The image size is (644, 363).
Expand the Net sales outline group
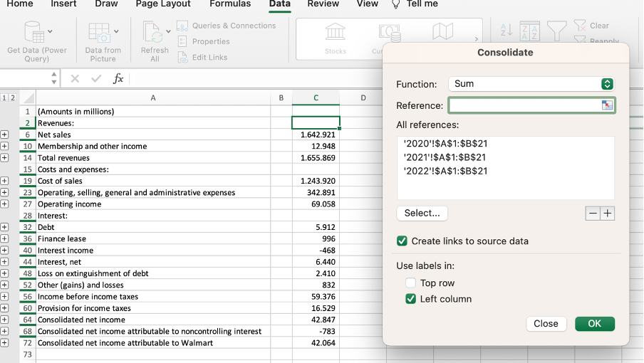(5, 135)
